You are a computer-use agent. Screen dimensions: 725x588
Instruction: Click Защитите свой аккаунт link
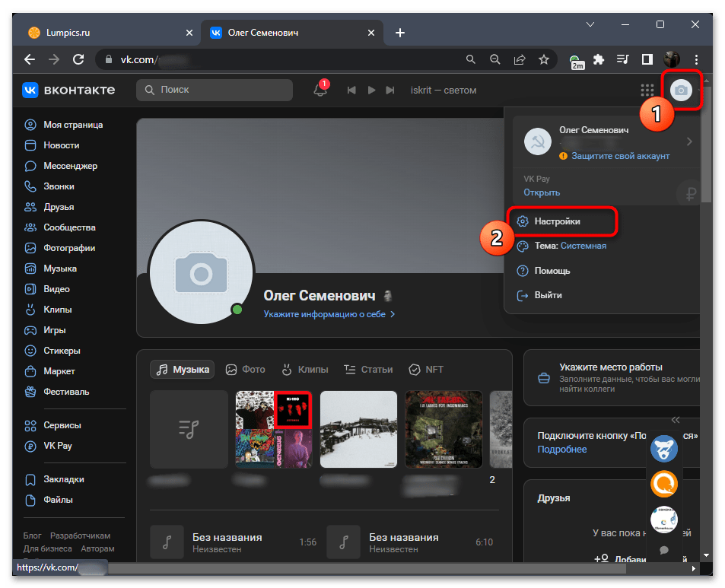click(x=620, y=156)
